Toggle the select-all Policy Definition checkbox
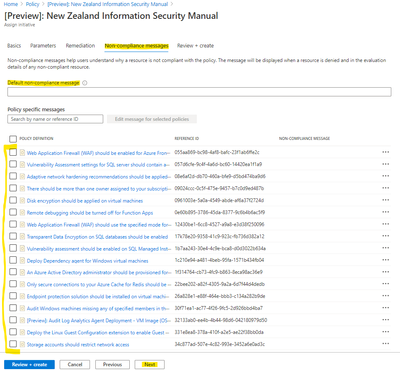Viewport: 400px width, 371px height. [x=13, y=139]
